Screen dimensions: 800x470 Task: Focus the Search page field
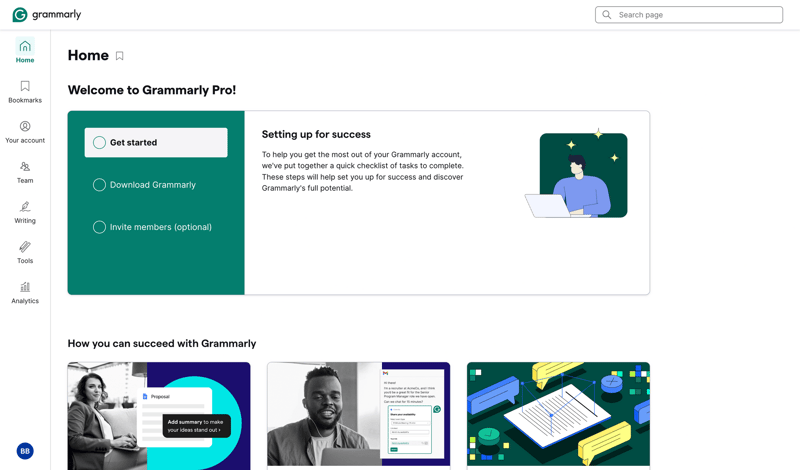click(x=689, y=15)
